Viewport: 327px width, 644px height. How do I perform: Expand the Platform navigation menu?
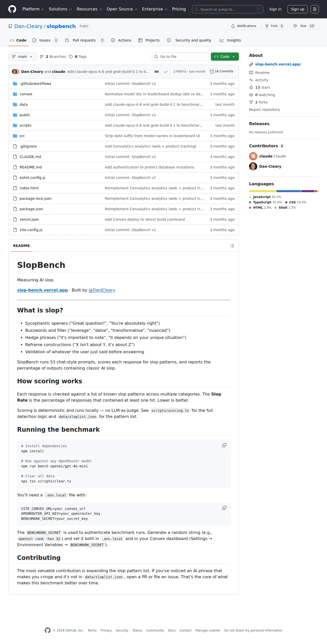pos(33,9)
